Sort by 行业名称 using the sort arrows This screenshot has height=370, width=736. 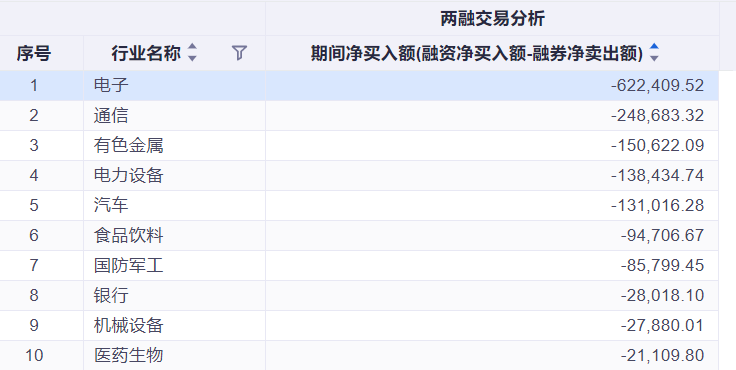point(192,53)
